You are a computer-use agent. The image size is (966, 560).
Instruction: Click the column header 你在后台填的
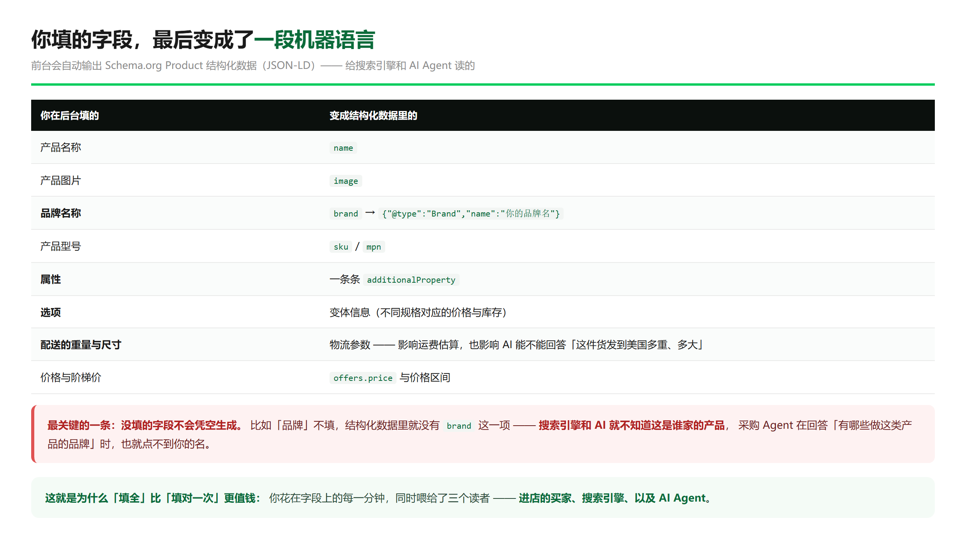click(70, 115)
